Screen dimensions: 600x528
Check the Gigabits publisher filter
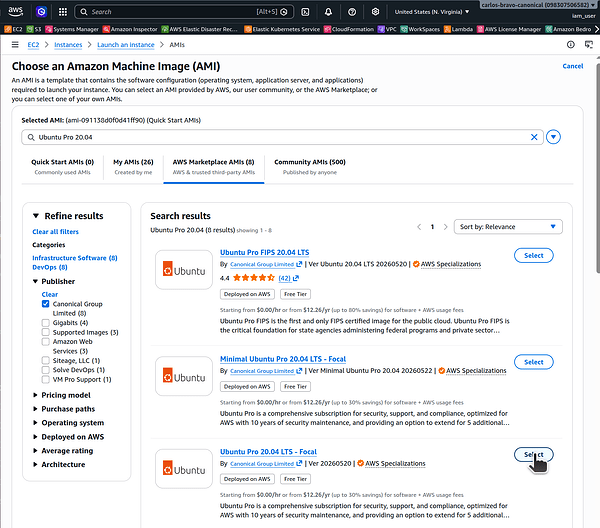coord(46,323)
